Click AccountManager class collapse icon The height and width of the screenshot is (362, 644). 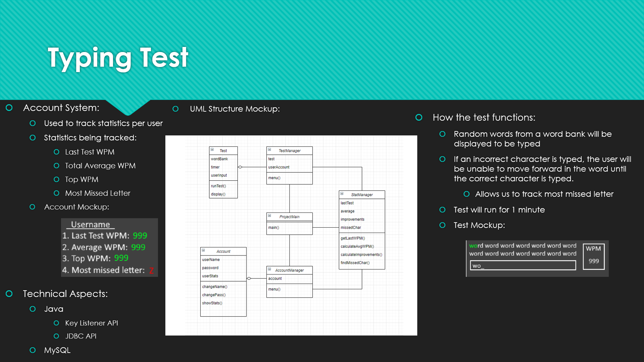pos(269,269)
